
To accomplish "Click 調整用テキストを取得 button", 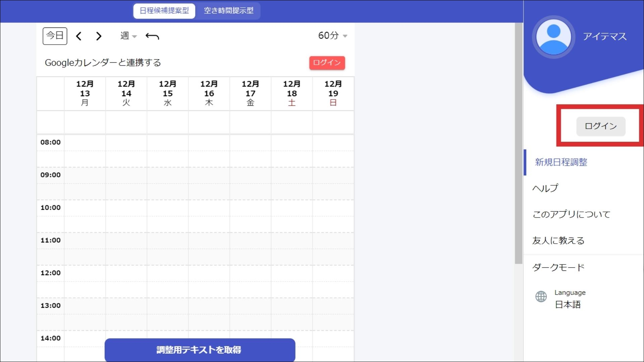I will pyautogui.click(x=200, y=350).
